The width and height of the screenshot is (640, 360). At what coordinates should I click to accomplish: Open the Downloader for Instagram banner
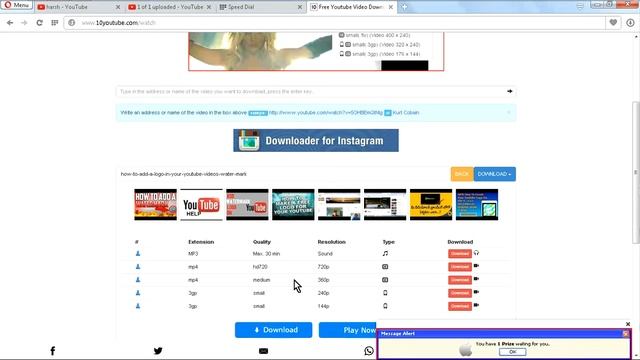316,140
